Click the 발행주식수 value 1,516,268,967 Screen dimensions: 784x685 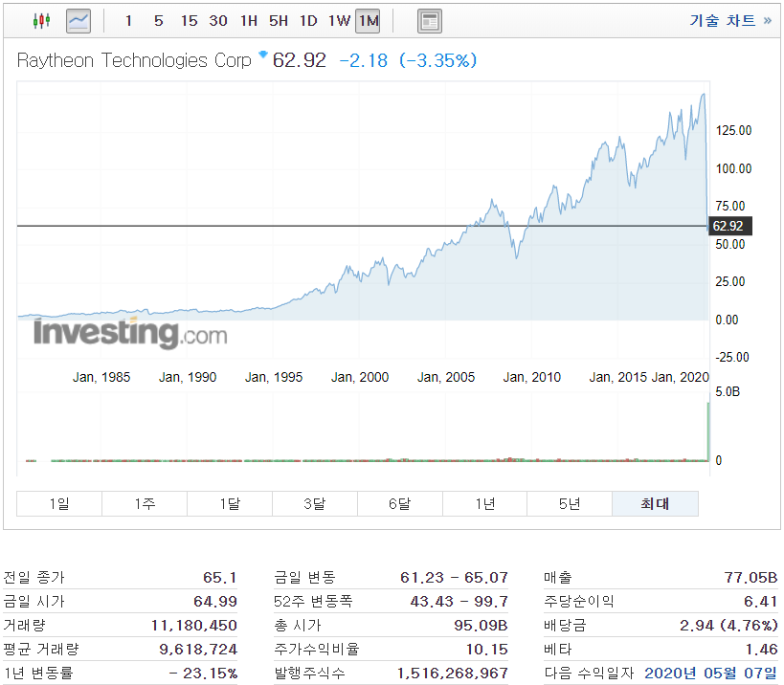(x=453, y=674)
